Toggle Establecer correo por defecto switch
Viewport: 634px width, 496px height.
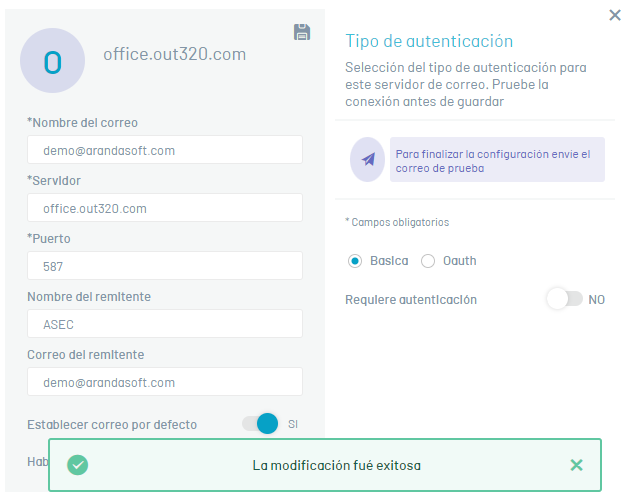tap(260, 424)
